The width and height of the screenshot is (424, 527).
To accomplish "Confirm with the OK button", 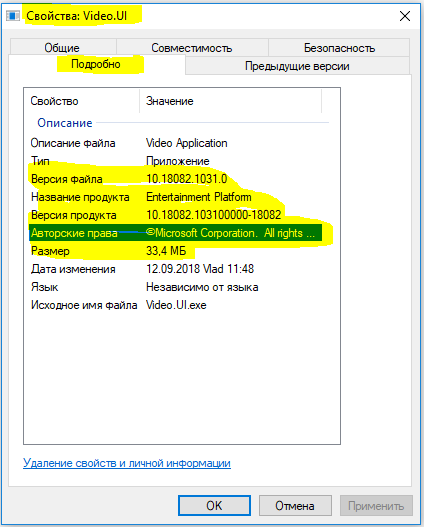I will tap(214, 505).
